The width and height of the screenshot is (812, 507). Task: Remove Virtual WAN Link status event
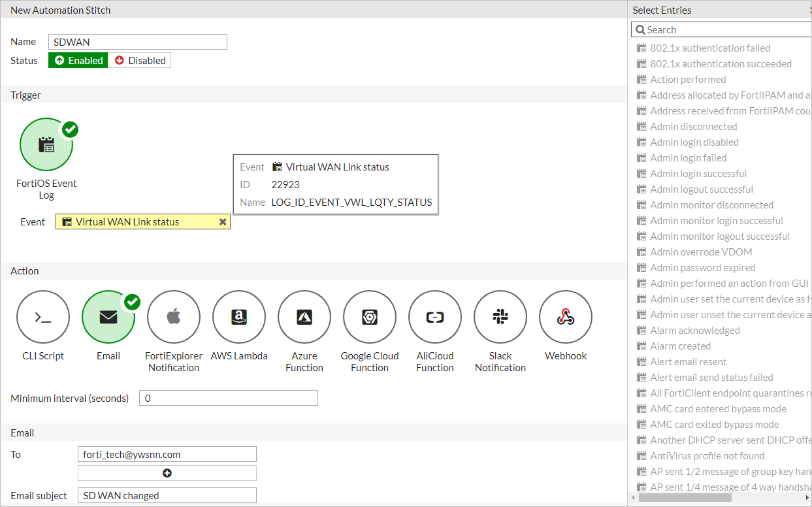click(223, 222)
